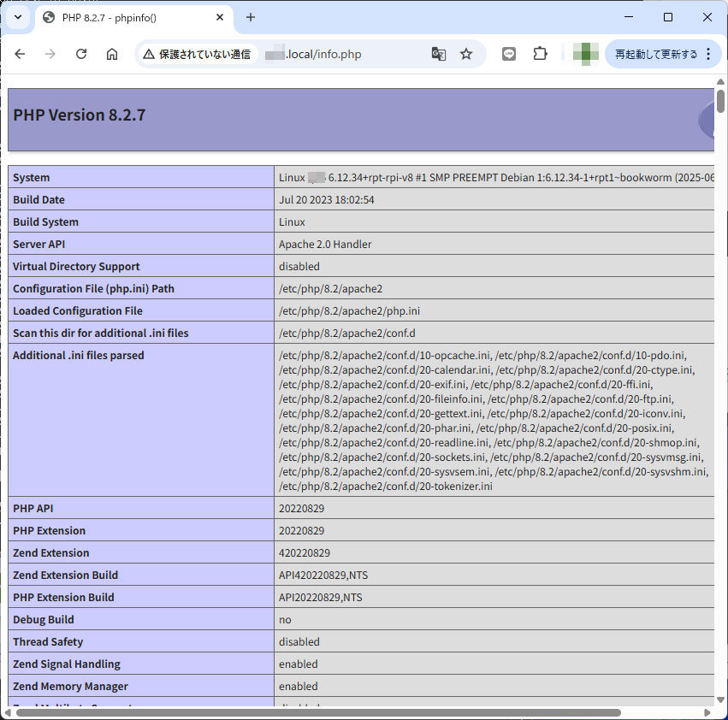Click the scroll up arrow

coord(720,82)
